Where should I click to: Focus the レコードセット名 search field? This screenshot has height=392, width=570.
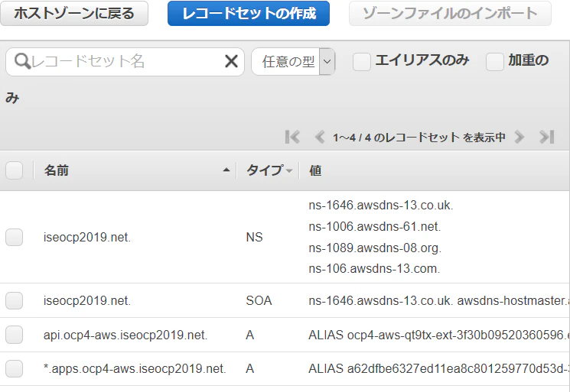(x=125, y=62)
